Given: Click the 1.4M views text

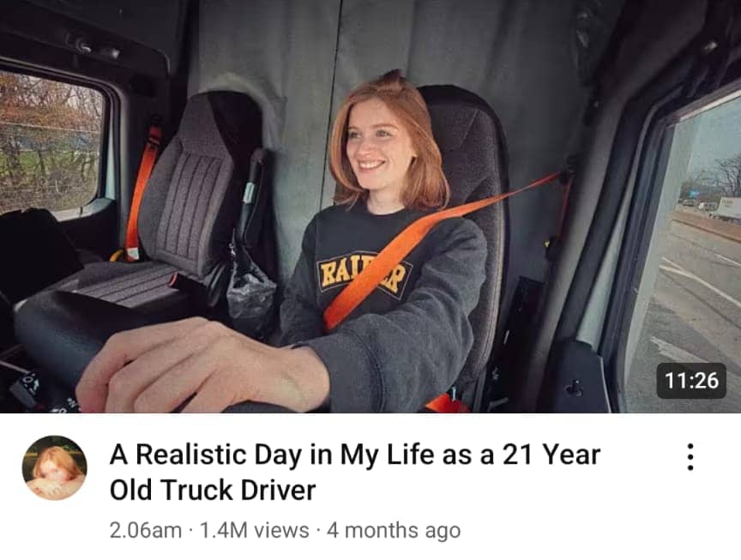Looking at the screenshot, I should (255, 530).
